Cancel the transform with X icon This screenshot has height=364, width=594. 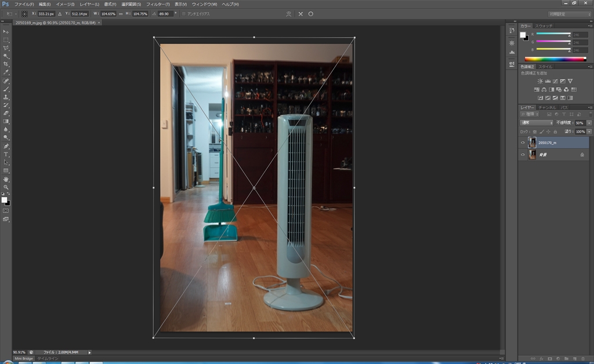pos(300,14)
